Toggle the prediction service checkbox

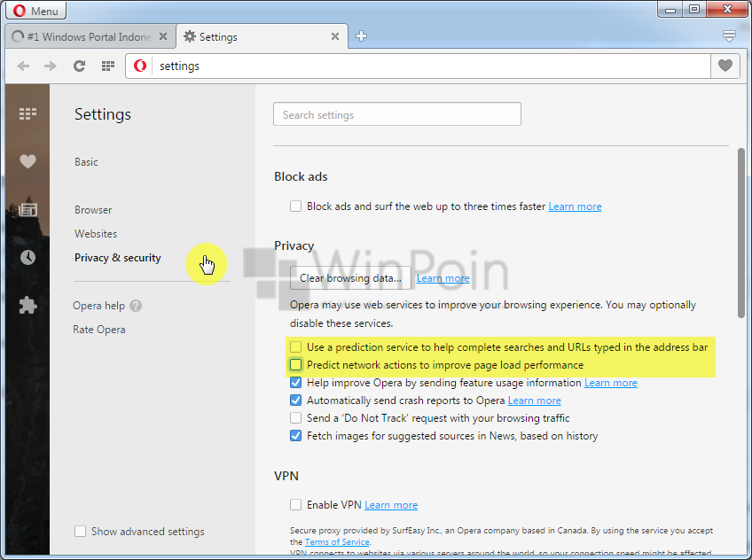click(295, 346)
